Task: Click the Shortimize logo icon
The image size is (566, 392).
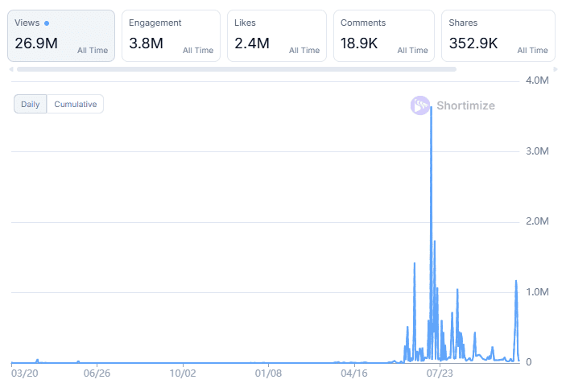Action: tap(420, 105)
